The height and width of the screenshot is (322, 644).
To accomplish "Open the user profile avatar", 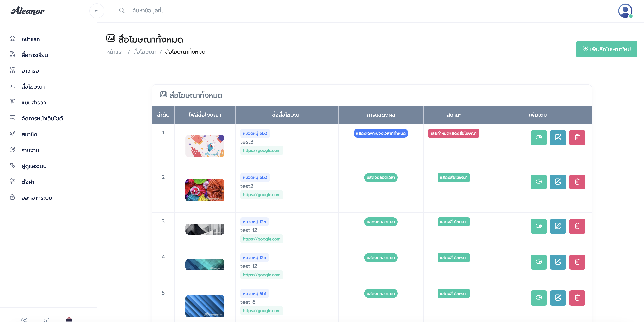I will (625, 11).
